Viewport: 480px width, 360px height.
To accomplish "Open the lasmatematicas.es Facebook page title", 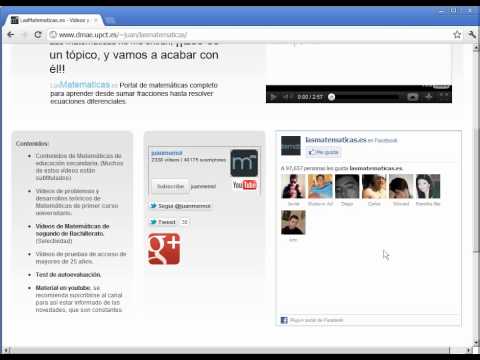I will 336,140.
